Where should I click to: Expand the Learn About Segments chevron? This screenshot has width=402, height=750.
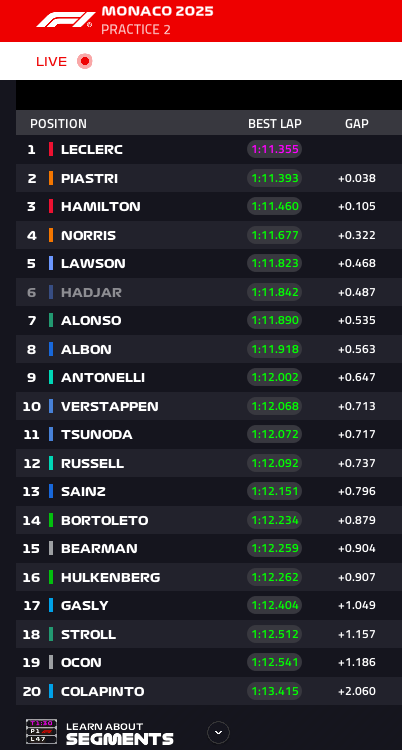[218, 732]
